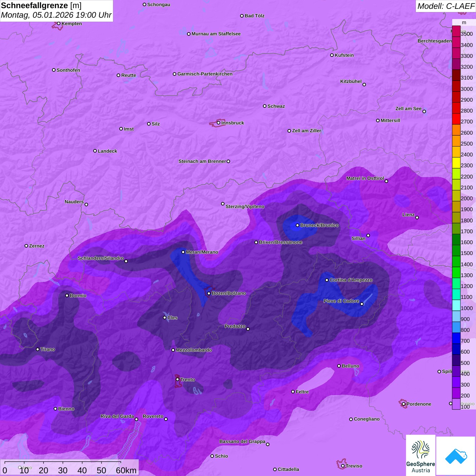Click the Landeck marker dot
The height and width of the screenshot is (476, 476).
click(95, 151)
